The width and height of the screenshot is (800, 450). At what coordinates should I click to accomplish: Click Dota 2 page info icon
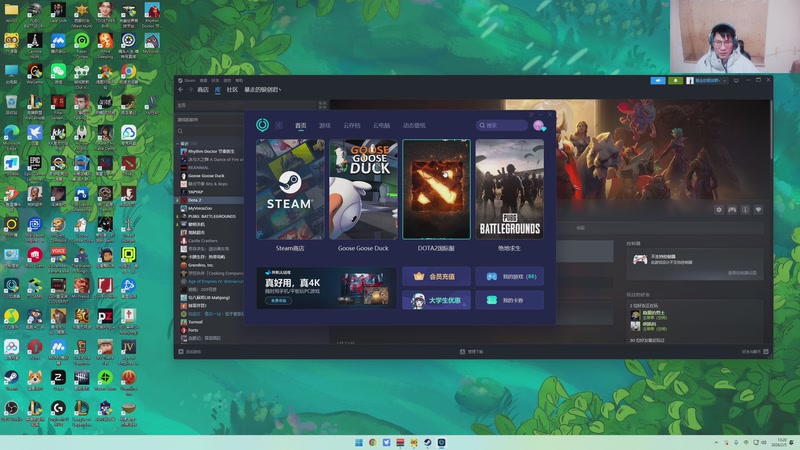(745, 210)
